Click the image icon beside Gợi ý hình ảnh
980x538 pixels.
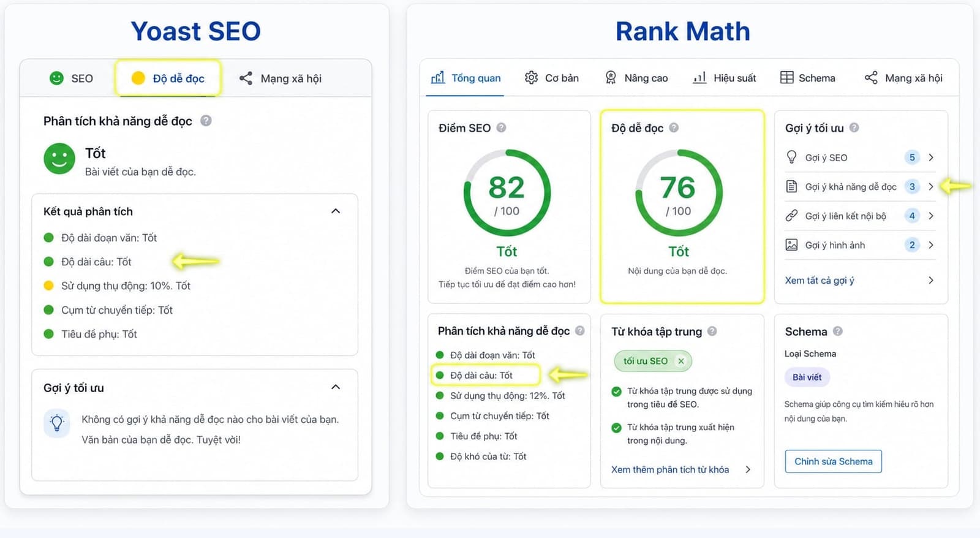(791, 245)
